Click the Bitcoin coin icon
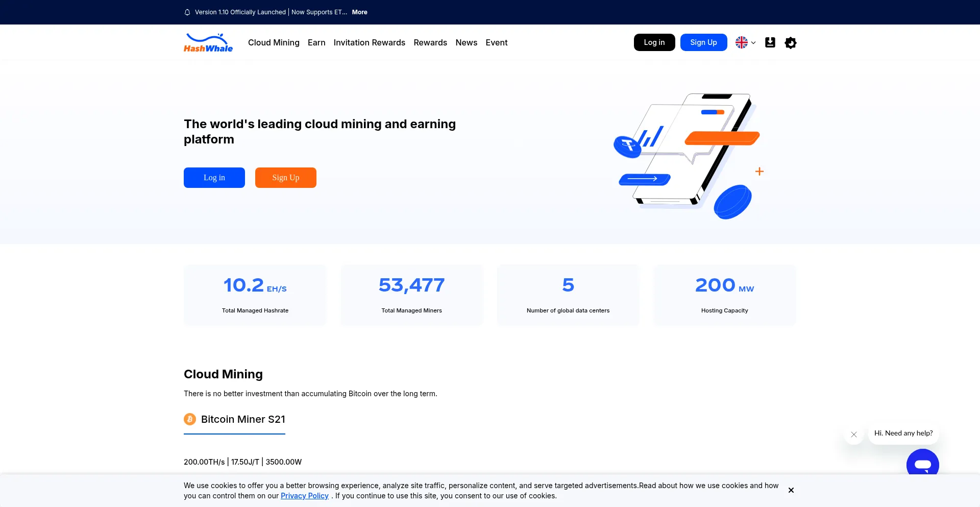 pos(190,419)
